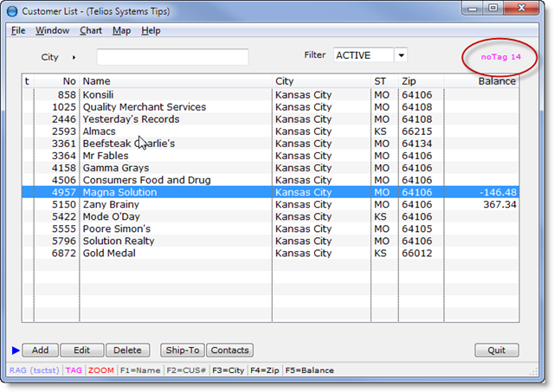Open Ship-To for selected customer
This screenshot has height=392, width=554.
pos(182,350)
